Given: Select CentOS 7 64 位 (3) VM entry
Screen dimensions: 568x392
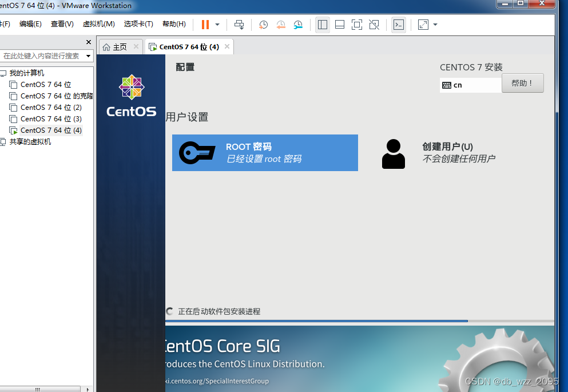Looking at the screenshot, I should (x=51, y=119).
